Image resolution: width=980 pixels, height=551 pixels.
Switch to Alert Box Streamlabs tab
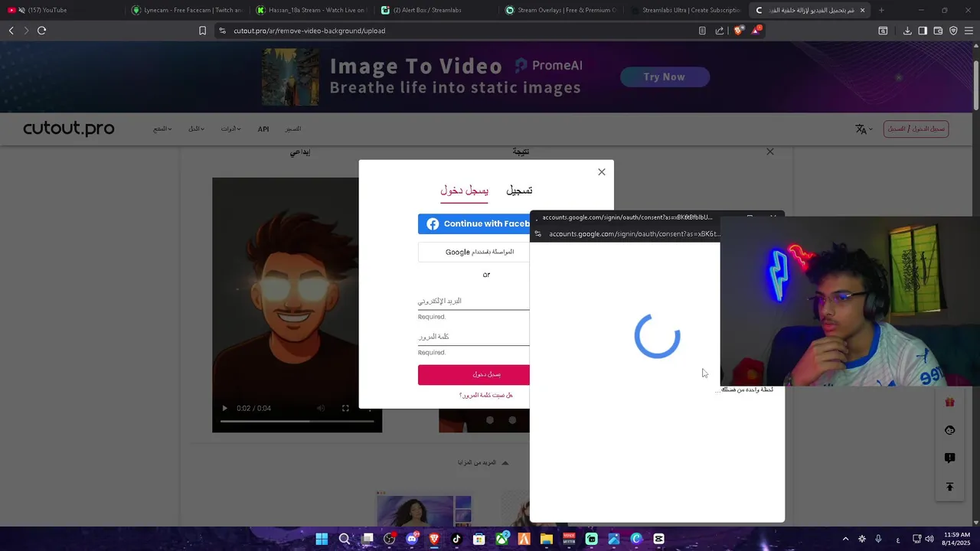click(x=435, y=10)
